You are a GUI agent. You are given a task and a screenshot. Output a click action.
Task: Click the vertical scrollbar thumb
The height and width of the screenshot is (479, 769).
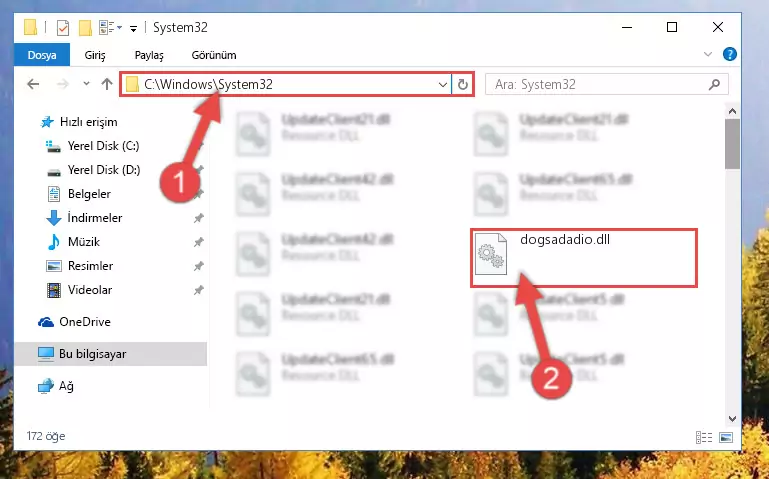coord(732,144)
